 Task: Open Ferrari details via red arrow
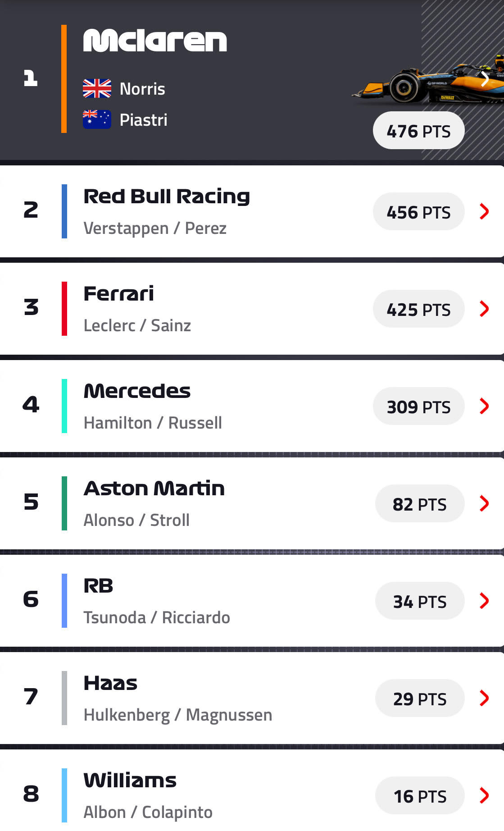(484, 309)
